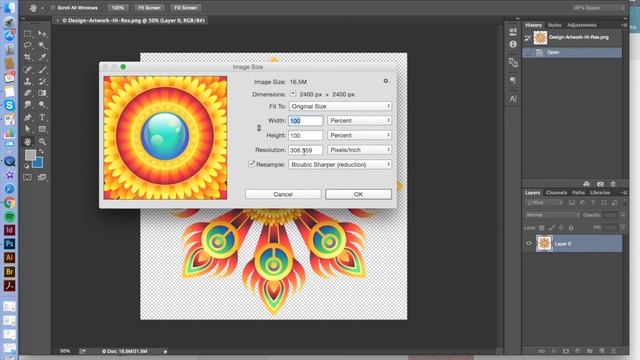Toggle width-height constrain link icon
640x360 pixels.
(x=259, y=128)
